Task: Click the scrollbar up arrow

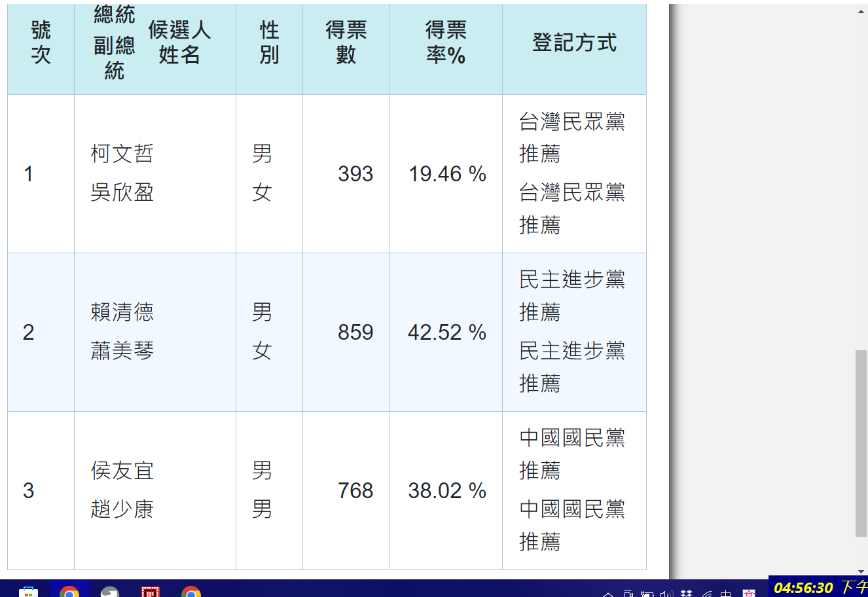Action: click(861, 11)
